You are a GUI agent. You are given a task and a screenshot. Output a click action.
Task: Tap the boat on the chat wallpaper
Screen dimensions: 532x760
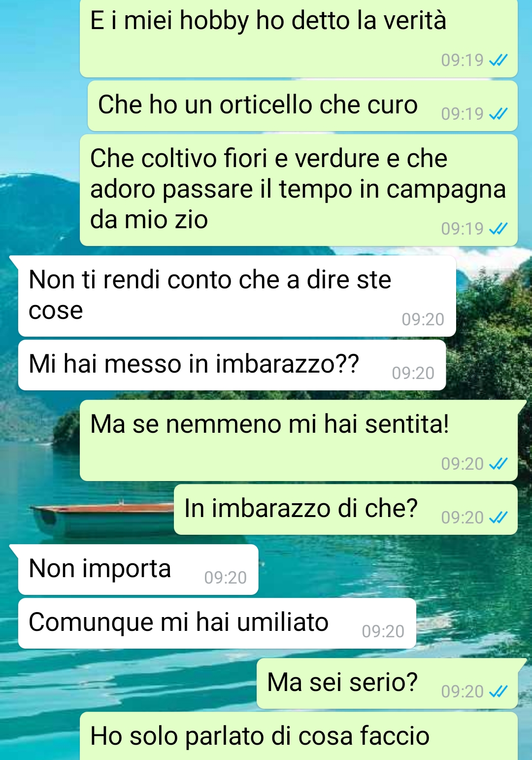coord(101,518)
